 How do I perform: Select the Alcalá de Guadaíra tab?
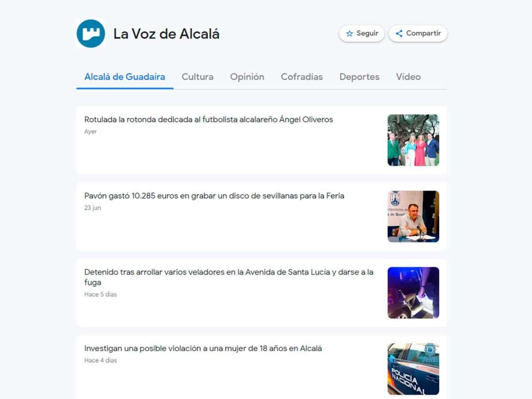click(125, 77)
